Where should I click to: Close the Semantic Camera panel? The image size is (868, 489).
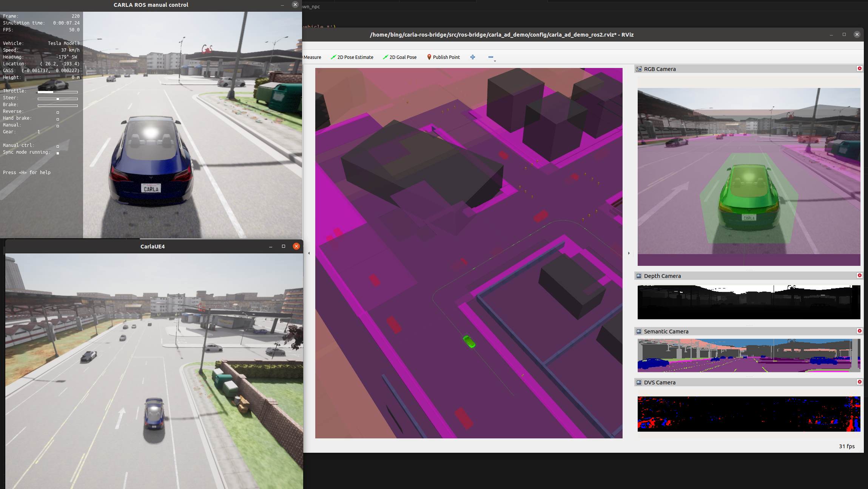[859, 331]
